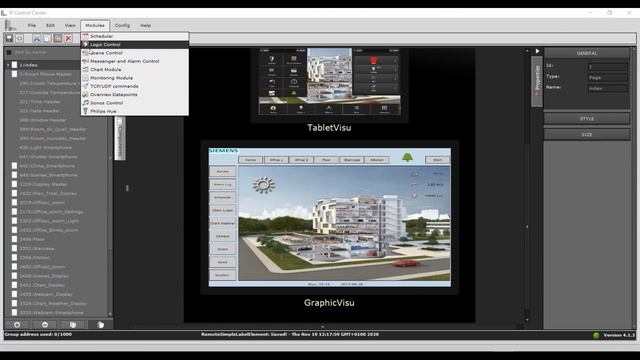Viewport: 640px width, 360px height.
Task: Click the app logo beside File menu
Action: tap(11, 25)
